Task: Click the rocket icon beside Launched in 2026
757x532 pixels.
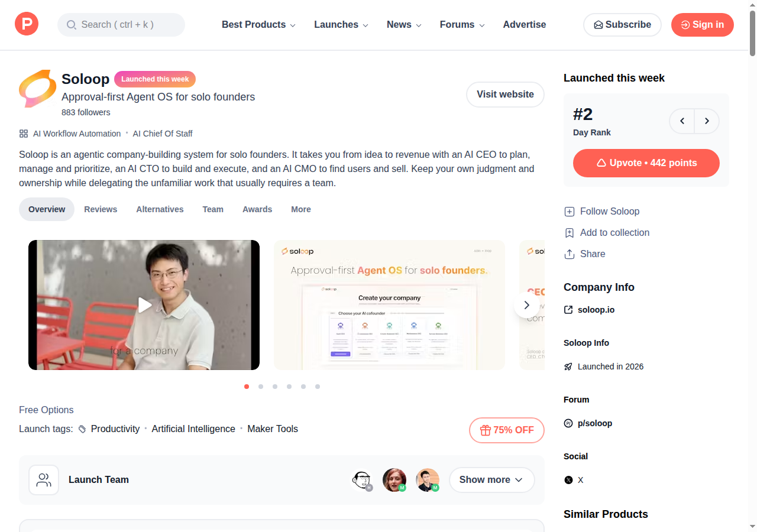Action: coord(568,366)
